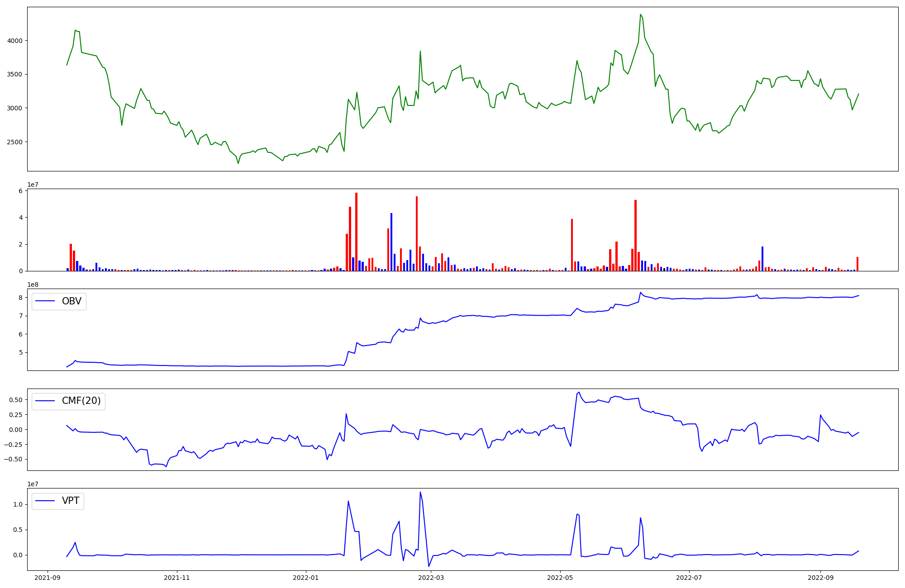Screen dimensions: 905x588
Task: Select the 2022-05 date tick label
Action: point(561,578)
